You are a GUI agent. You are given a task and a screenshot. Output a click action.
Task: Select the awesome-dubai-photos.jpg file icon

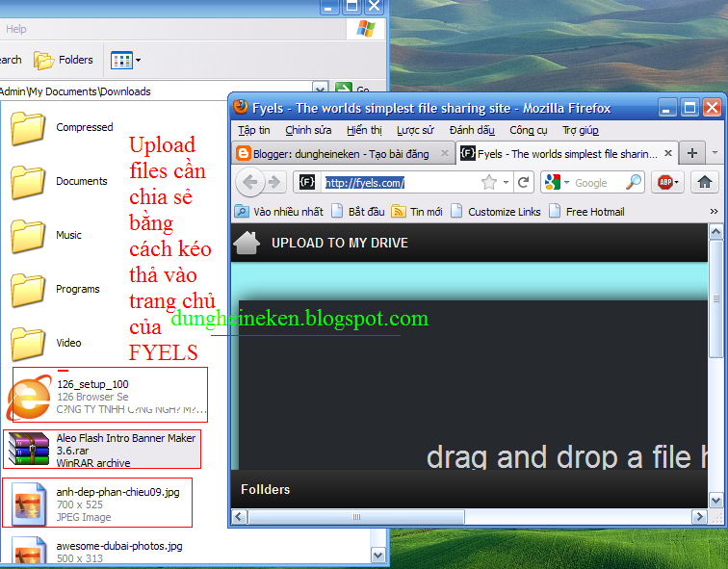29,550
